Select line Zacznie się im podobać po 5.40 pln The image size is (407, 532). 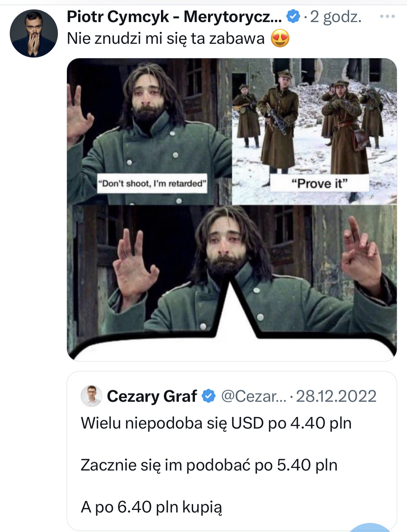coord(209,465)
